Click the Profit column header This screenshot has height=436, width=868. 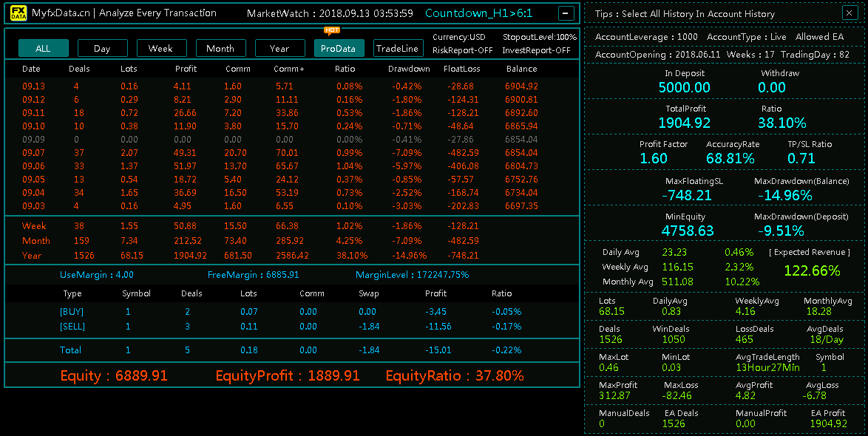pos(186,69)
